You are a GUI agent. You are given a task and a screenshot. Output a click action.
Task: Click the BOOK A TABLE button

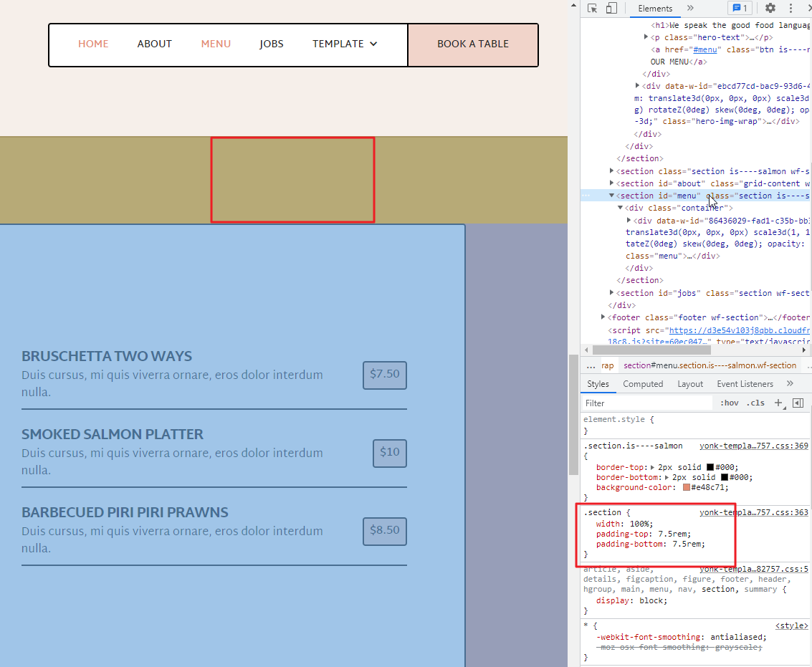473,44
